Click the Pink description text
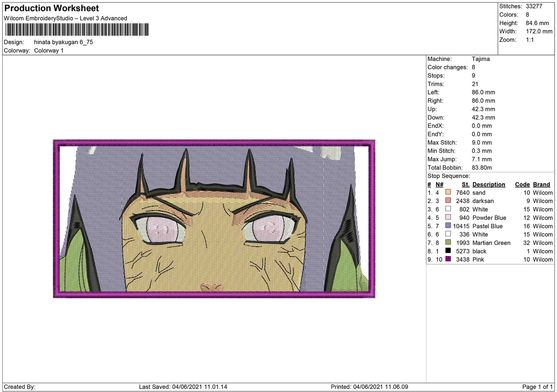This screenshot has width=557, height=392. (478, 260)
